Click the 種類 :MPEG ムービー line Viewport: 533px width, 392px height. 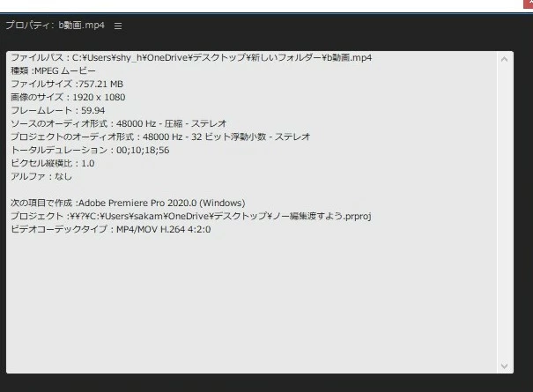pos(54,70)
